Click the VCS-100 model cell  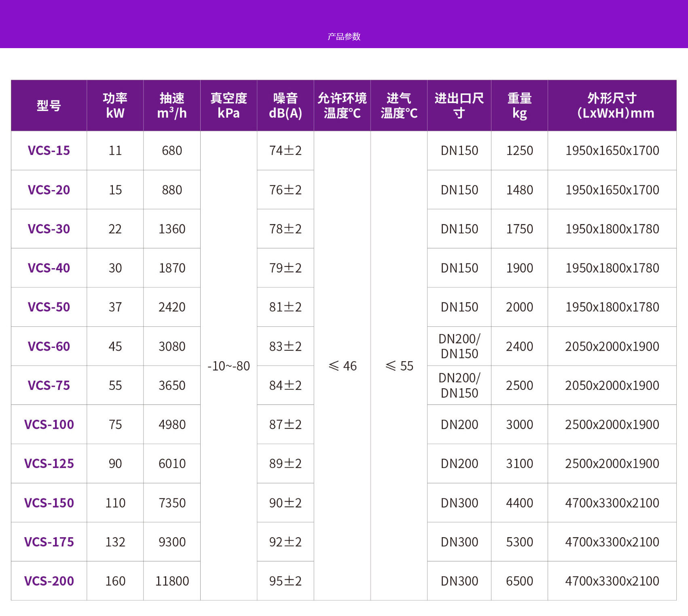tap(49, 424)
